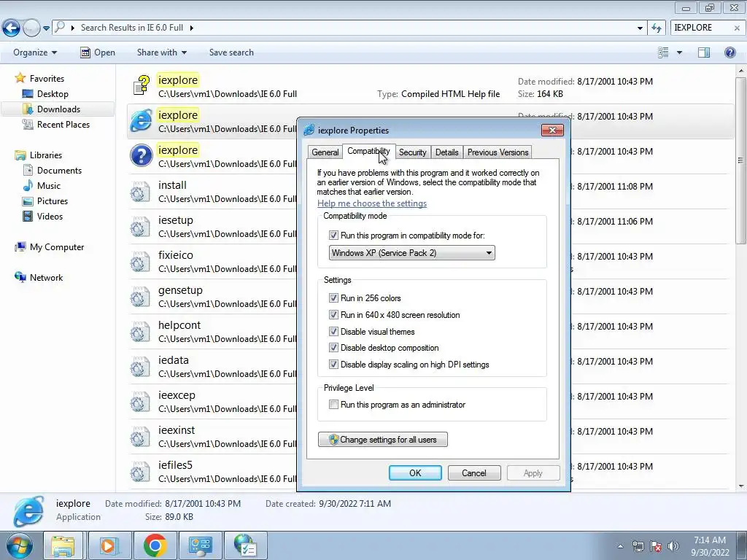
Task: Open Windows Media Player from the taskbar
Action: 109,545
